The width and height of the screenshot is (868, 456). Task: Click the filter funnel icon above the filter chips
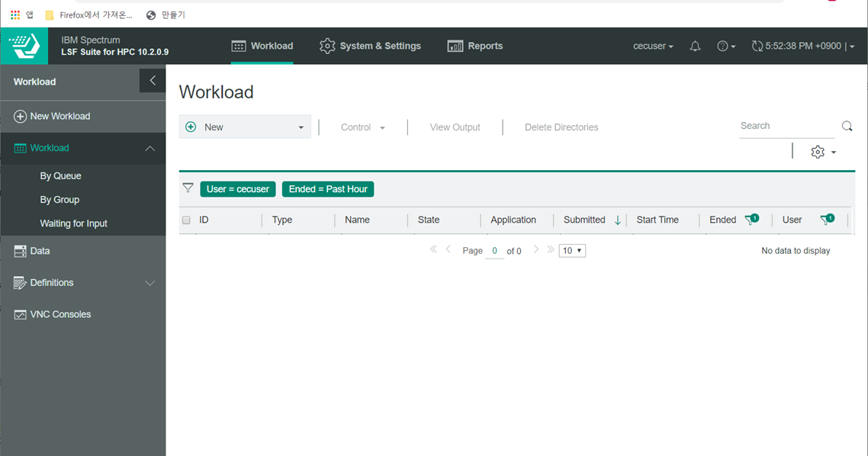(188, 188)
